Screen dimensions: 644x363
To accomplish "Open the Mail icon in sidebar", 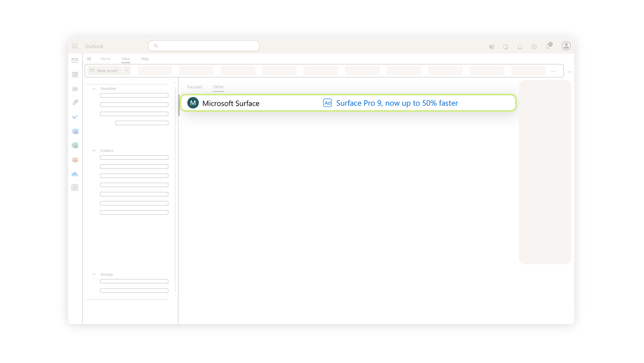I will click(75, 60).
